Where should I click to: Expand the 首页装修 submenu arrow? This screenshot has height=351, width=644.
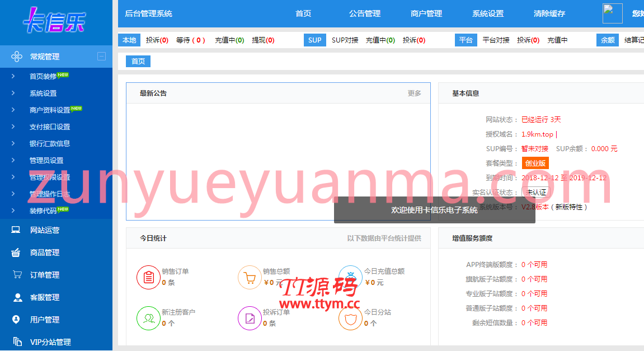pos(13,76)
